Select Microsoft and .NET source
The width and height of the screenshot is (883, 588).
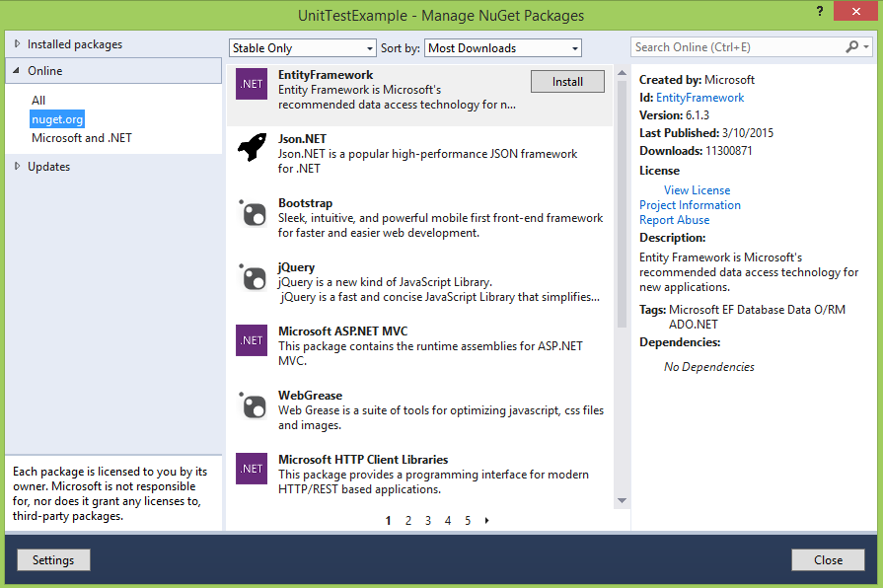click(82, 138)
